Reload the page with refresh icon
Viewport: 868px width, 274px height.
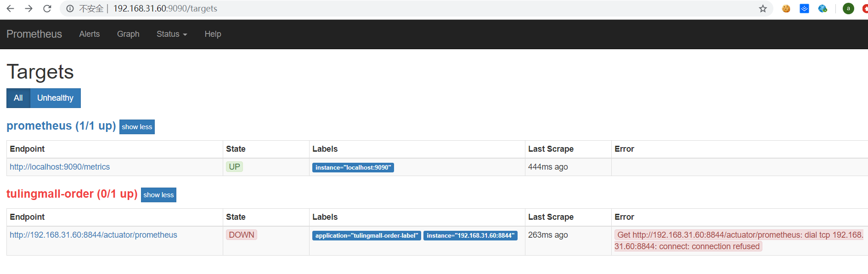pos(47,8)
